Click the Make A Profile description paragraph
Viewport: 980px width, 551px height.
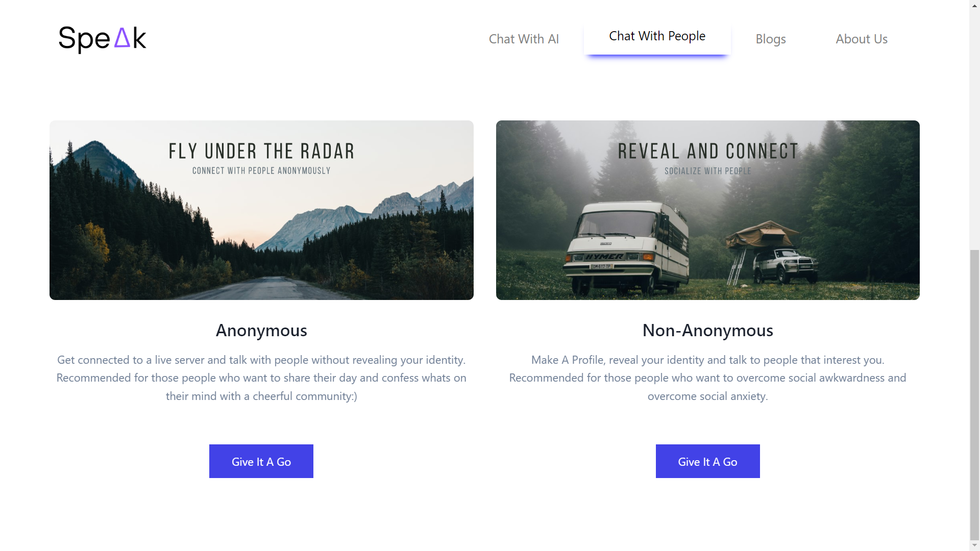708,378
